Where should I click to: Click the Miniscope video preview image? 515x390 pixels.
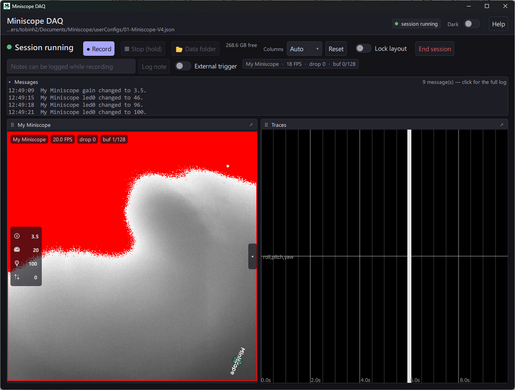132,256
